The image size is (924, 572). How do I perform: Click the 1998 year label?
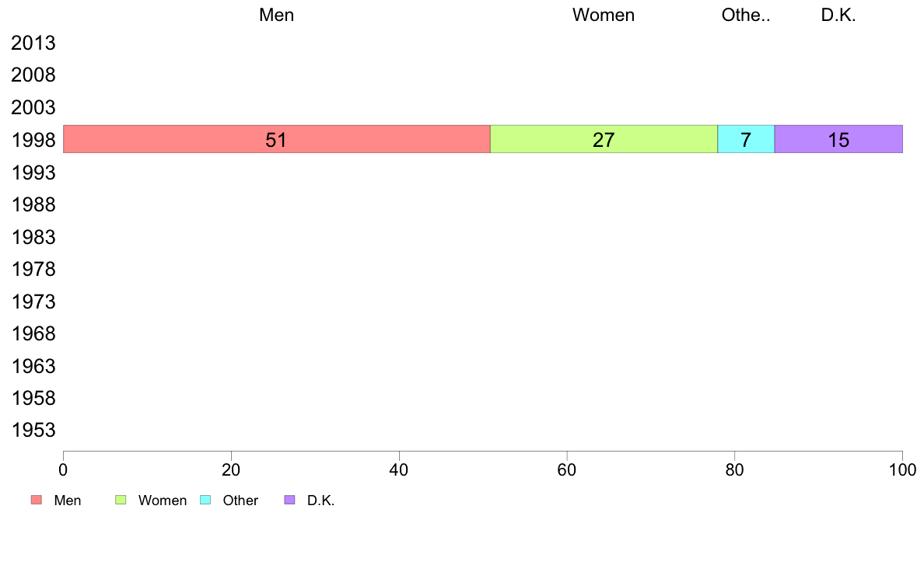[33, 140]
